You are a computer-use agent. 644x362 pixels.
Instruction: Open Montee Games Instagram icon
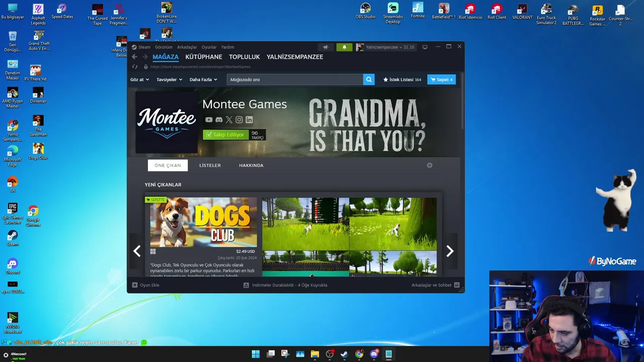pos(239,120)
